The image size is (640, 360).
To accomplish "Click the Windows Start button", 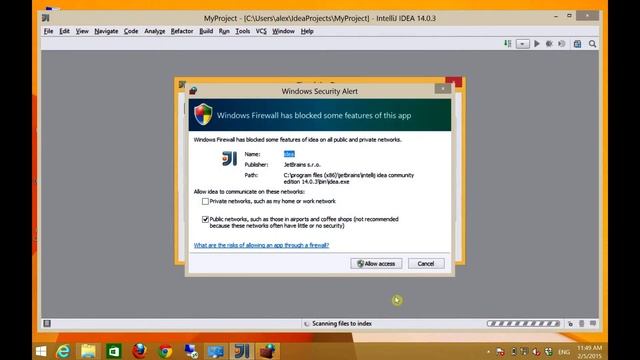I will pyautogui.click(x=41, y=351).
